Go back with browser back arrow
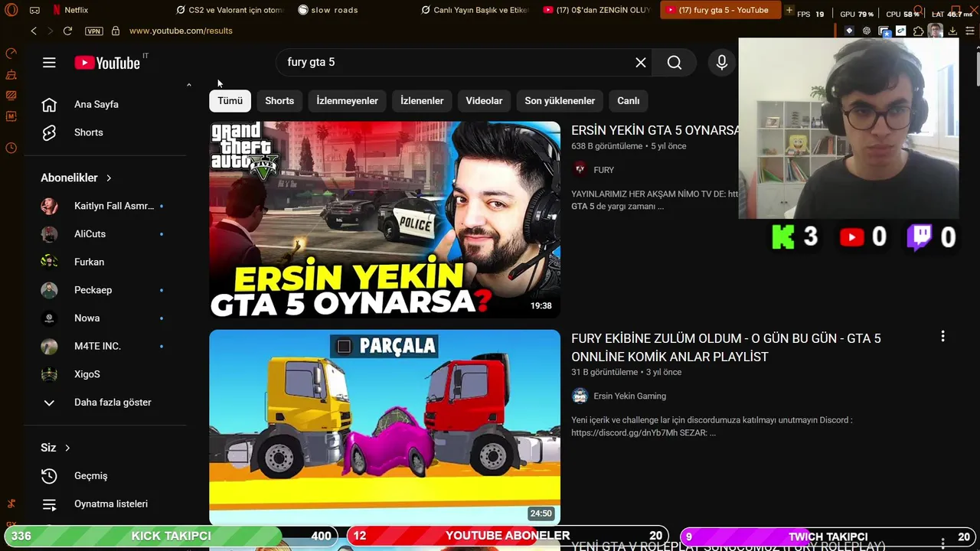Screen dimensions: 980x551 click(34, 31)
